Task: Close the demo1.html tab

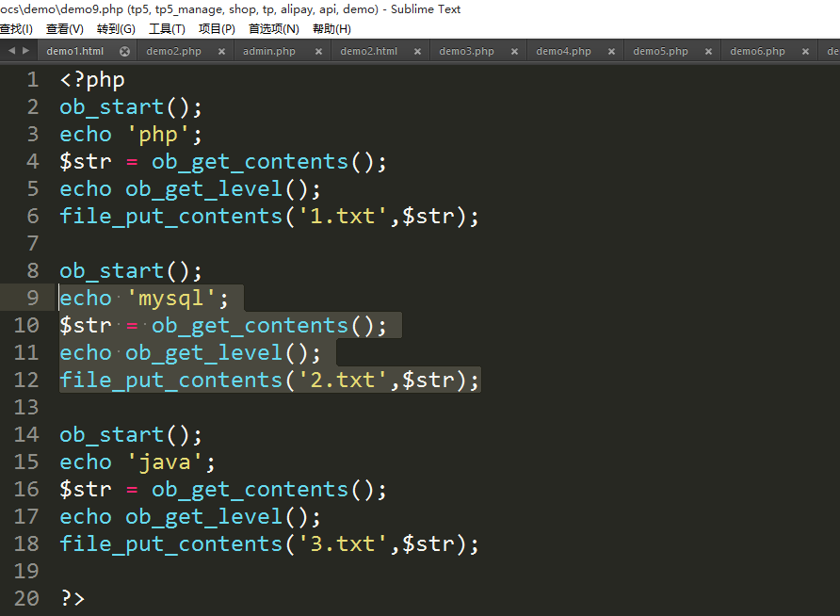Action: [x=123, y=52]
